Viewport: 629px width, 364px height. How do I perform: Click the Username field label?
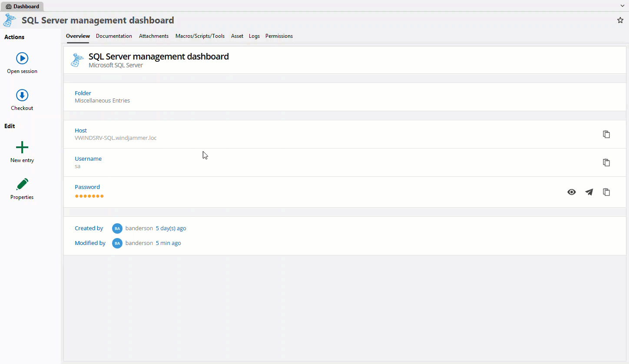[x=88, y=159]
